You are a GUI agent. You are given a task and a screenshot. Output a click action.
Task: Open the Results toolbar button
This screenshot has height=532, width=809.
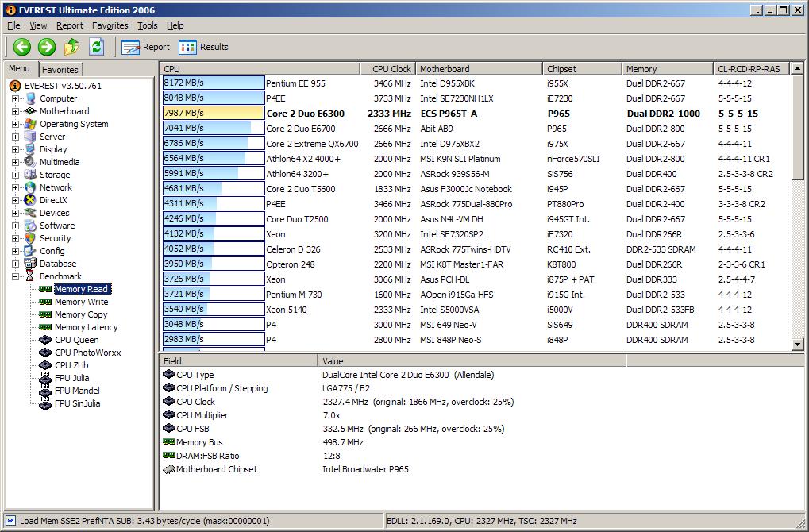coord(203,47)
